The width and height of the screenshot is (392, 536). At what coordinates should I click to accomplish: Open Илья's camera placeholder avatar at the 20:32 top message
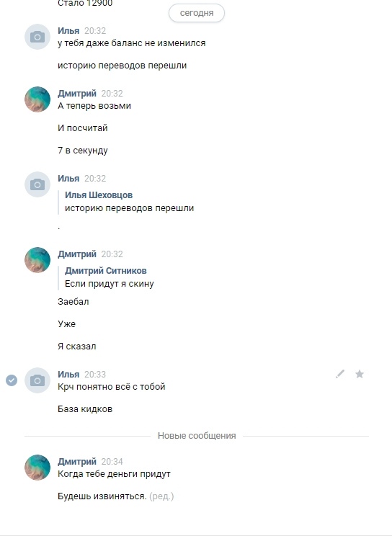pyautogui.click(x=37, y=37)
